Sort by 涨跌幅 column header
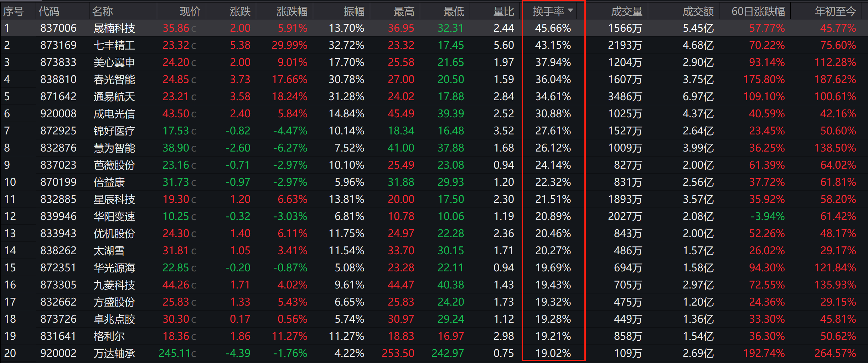Viewport: 868px width, 363px height. (x=292, y=11)
